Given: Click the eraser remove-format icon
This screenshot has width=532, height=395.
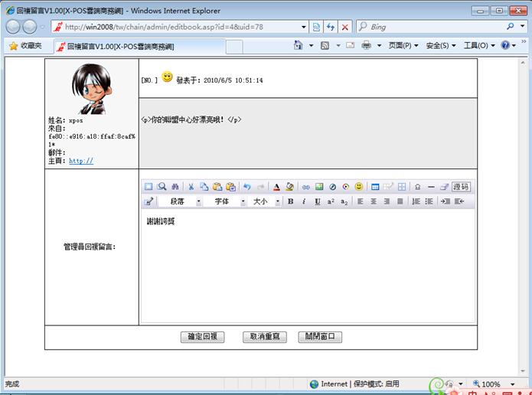Looking at the screenshot, I should tap(444, 187).
